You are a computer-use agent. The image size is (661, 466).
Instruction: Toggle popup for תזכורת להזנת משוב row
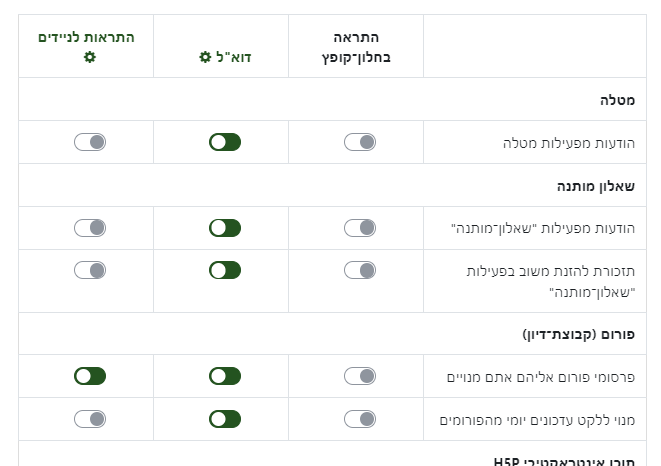tap(360, 270)
